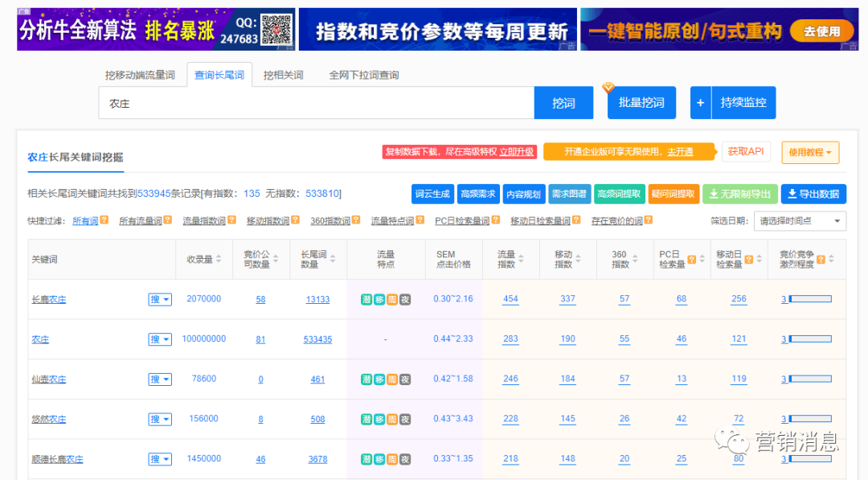Click help icon in 竞价竞争激烈程度 column header
The height and width of the screenshot is (480, 868).
(x=821, y=259)
